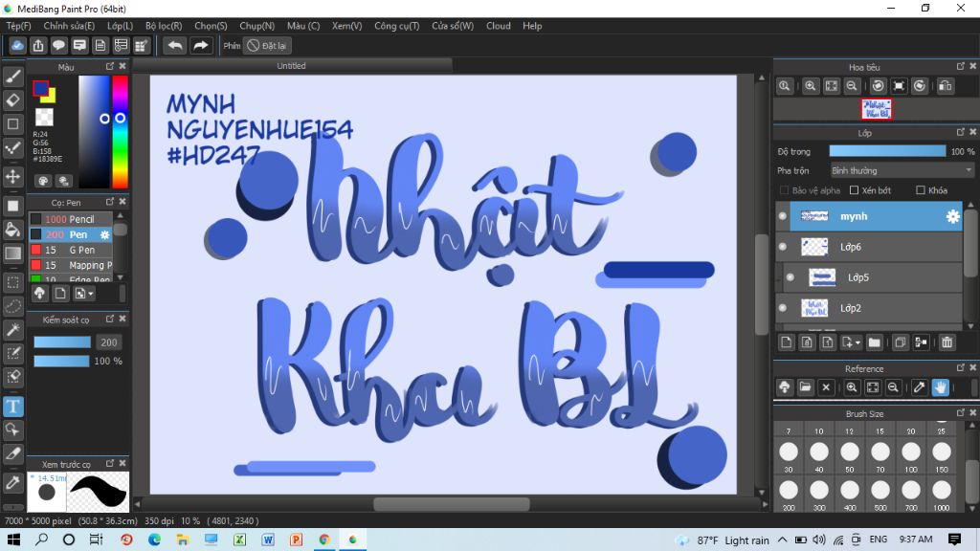
Task: Zoom out on the Navigator panel
Action: point(851,86)
